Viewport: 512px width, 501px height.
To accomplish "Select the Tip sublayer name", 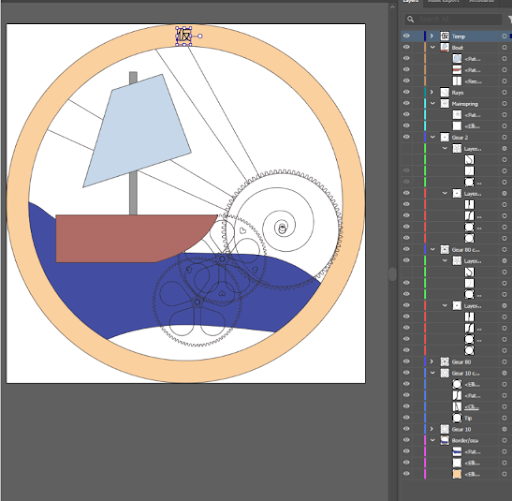I will click(468, 418).
